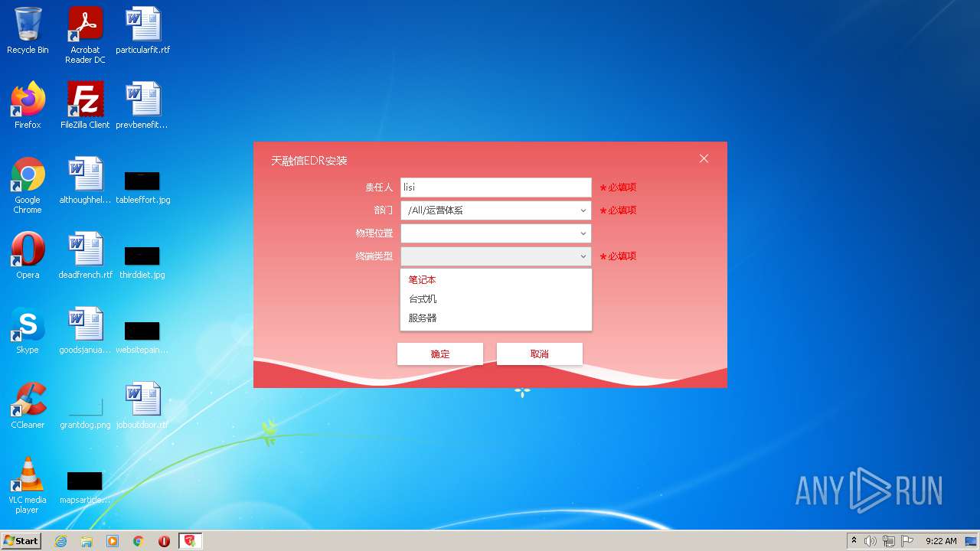Launch CCleaner desktop shortcut
This screenshot has height=551, width=980.
coord(28,406)
